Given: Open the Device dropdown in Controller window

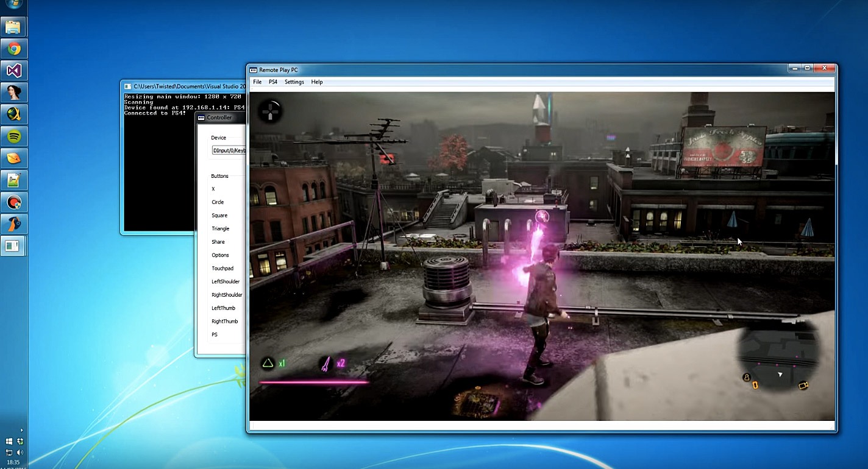Looking at the screenshot, I should point(229,150).
